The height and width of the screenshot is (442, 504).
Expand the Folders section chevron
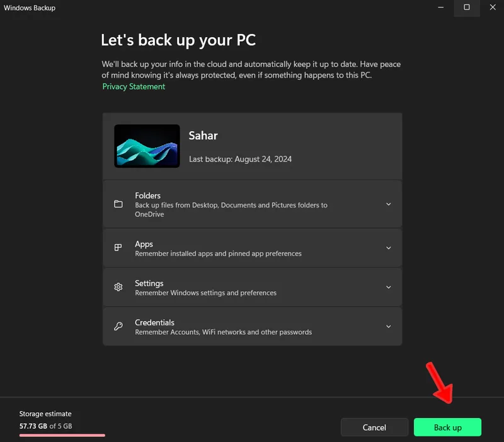pyautogui.click(x=388, y=204)
